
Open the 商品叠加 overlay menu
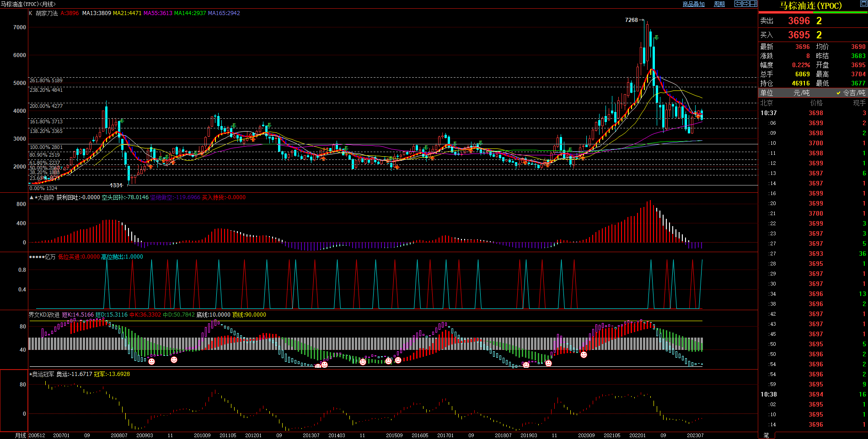693,4
